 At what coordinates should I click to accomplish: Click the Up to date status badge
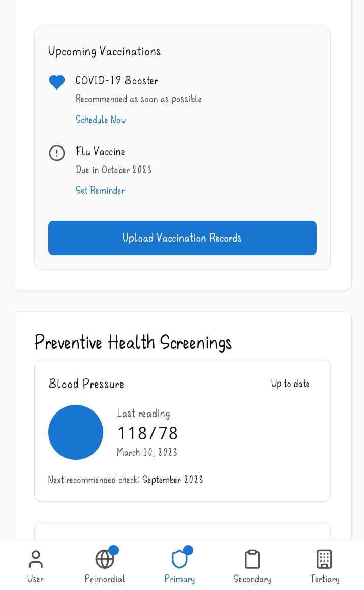point(290,384)
